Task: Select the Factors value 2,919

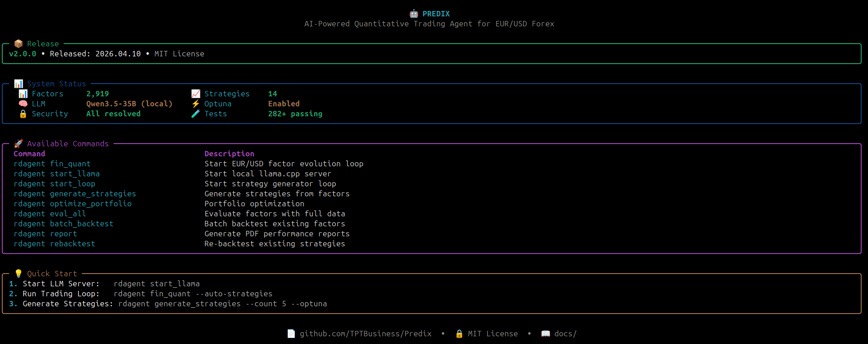Action: click(x=98, y=94)
